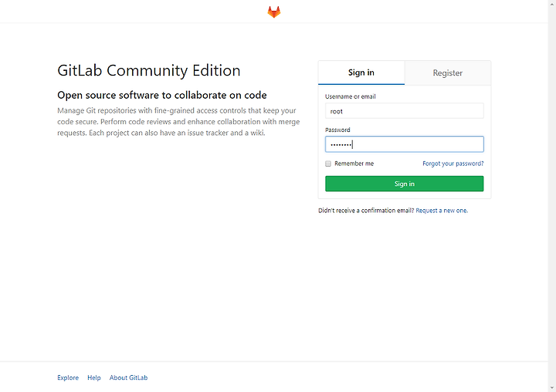Screen dimensions: 556x392
Task: Switch to the Register tab
Action: [447, 73]
